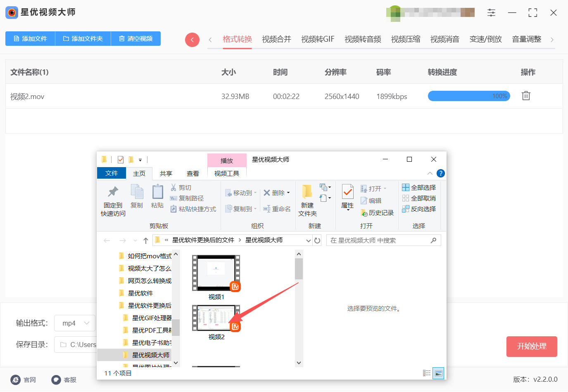
Task: Open 音量调整 tab
Action: coord(527,39)
